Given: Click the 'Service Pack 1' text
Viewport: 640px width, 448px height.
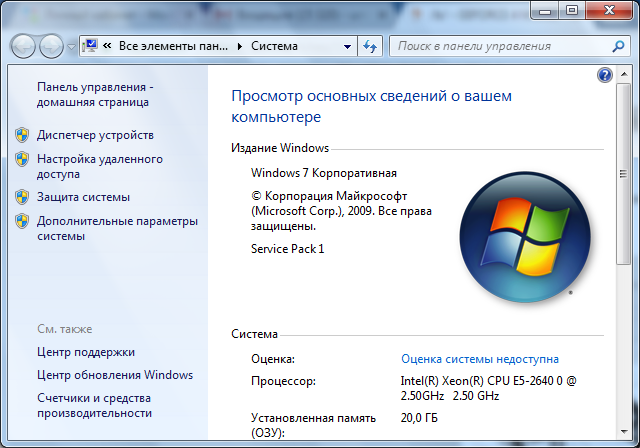Looking at the screenshot, I should coord(287,249).
